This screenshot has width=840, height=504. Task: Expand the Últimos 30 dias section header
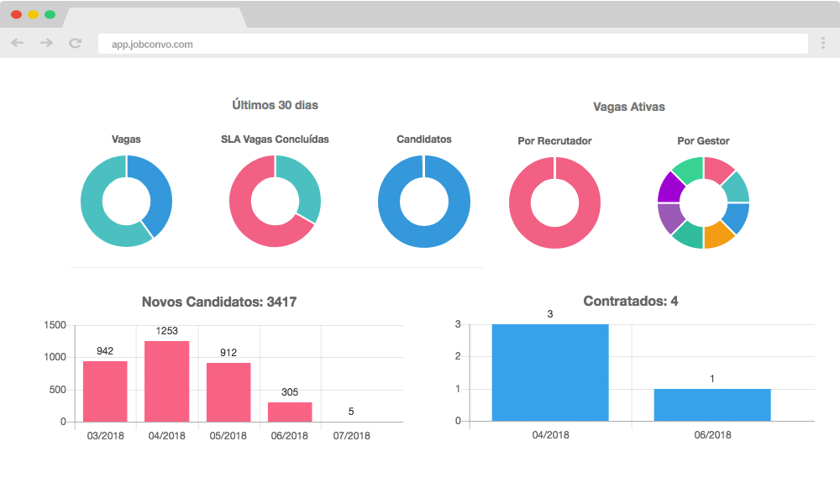[276, 107]
